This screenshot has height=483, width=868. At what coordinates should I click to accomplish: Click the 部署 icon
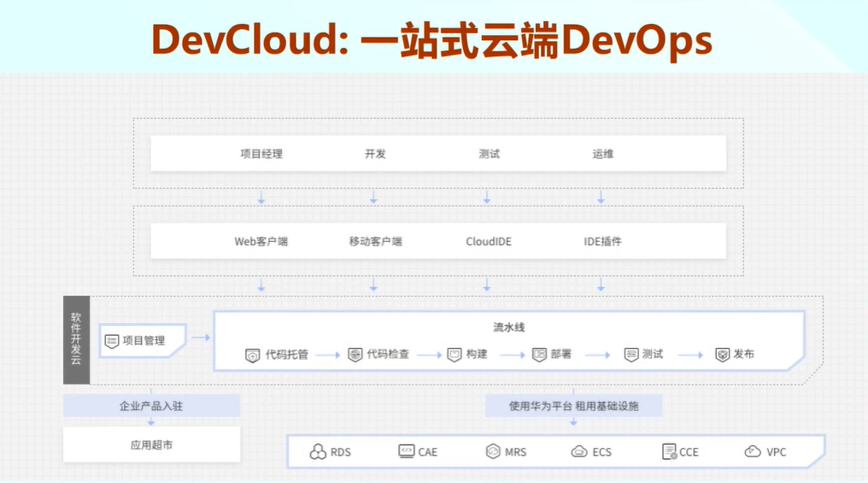(x=539, y=355)
